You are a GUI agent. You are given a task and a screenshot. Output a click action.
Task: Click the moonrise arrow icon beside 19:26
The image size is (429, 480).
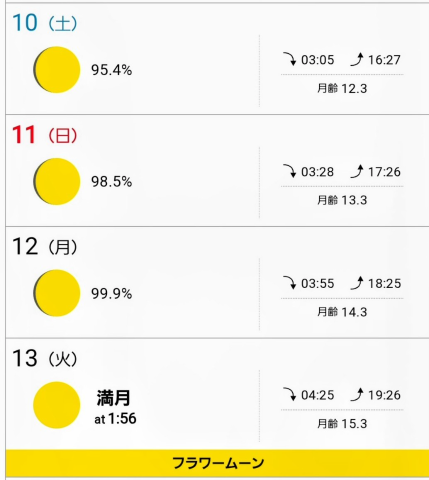tap(357, 394)
